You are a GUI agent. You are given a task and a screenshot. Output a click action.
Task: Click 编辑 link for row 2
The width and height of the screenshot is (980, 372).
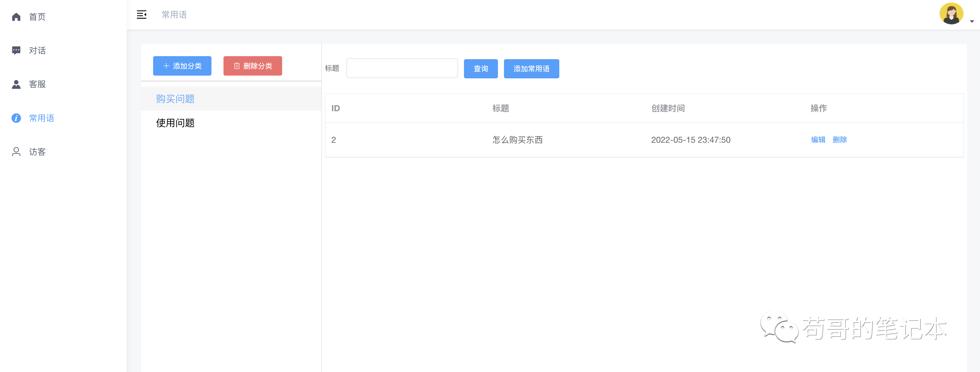(818, 140)
